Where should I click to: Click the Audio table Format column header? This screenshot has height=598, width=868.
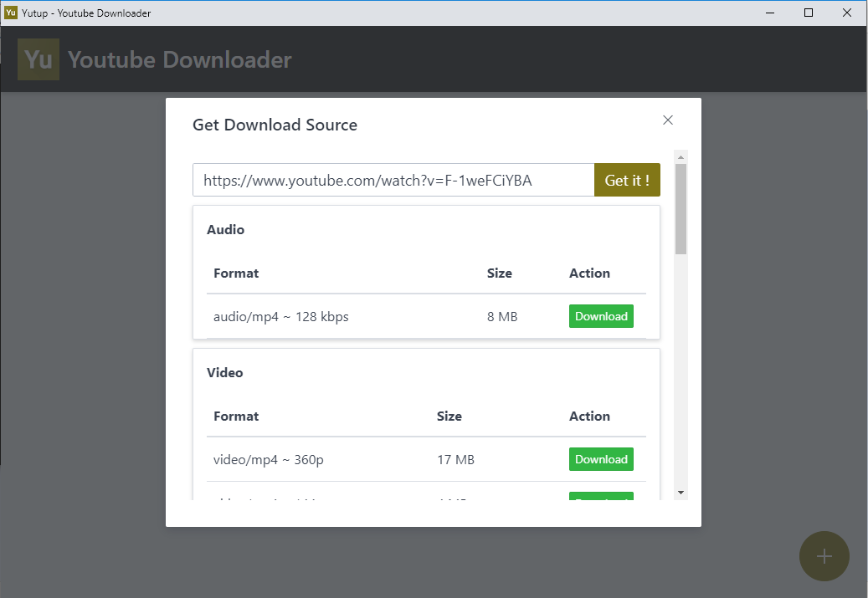click(236, 273)
